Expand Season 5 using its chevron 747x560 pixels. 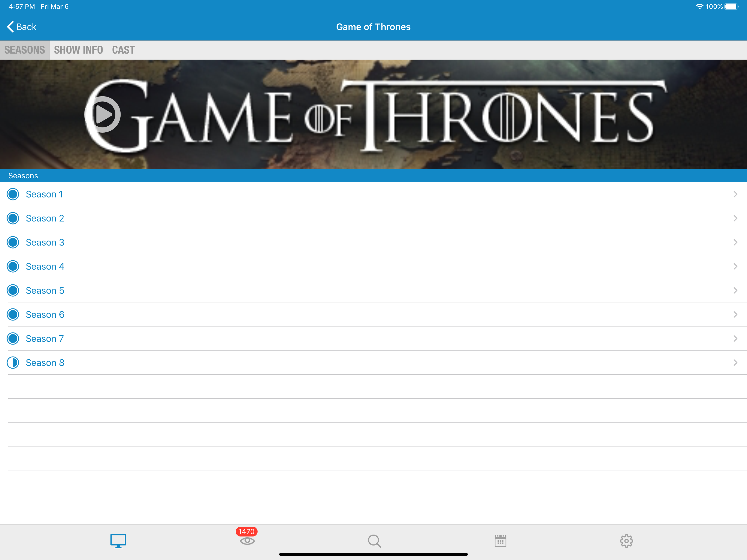point(735,290)
